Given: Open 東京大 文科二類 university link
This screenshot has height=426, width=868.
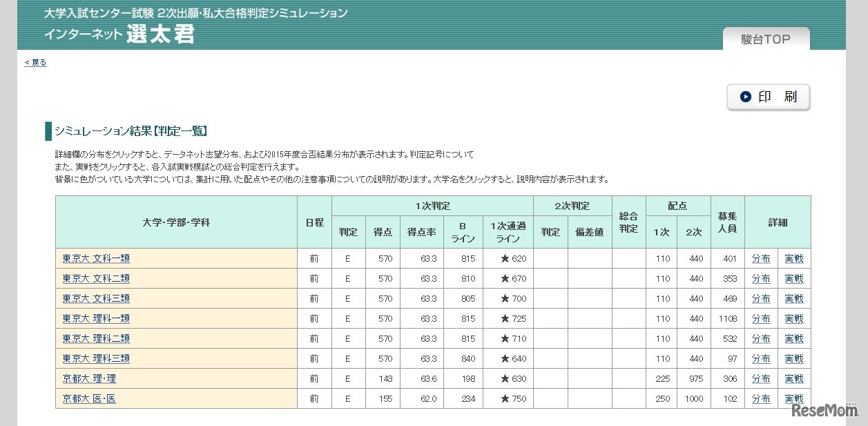Looking at the screenshot, I should coord(96,279).
